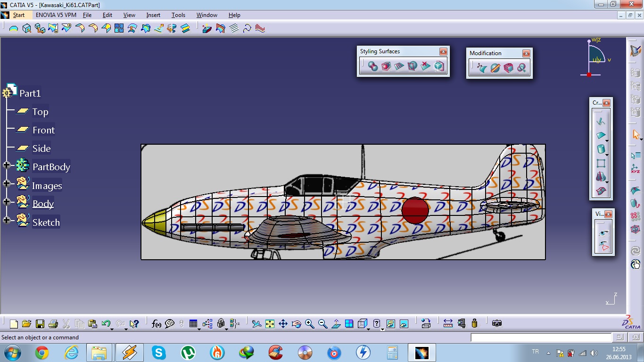The image size is (644, 362).
Task: Click the command input field in status bar
Action: point(541,337)
